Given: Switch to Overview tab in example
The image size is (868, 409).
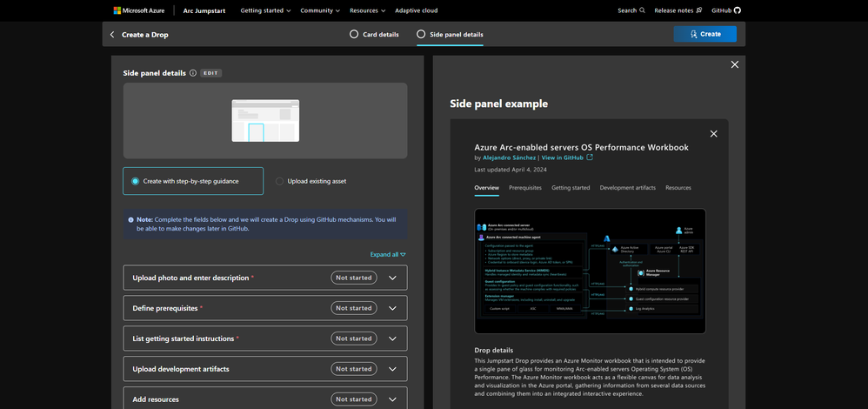Looking at the screenshot, I should 486,188.
